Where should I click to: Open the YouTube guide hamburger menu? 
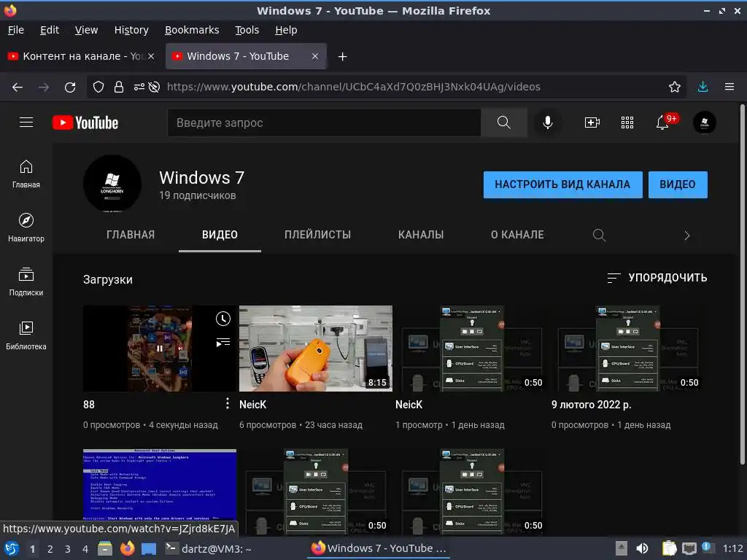26,122
